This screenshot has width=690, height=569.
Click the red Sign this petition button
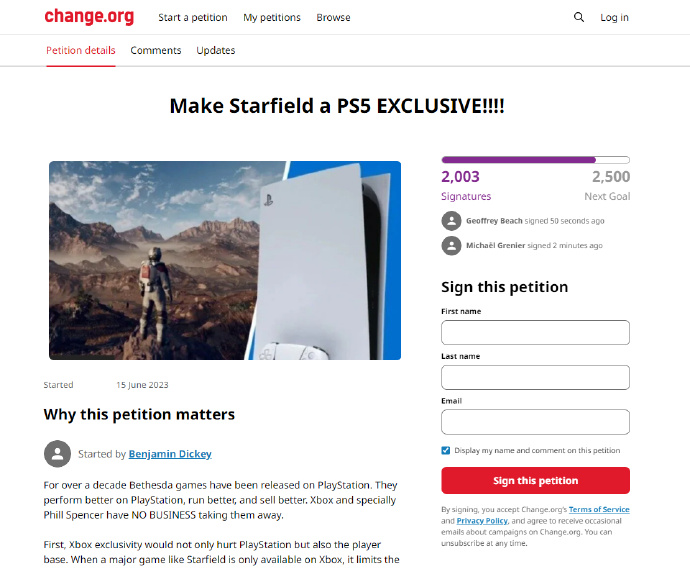(536, 481)
